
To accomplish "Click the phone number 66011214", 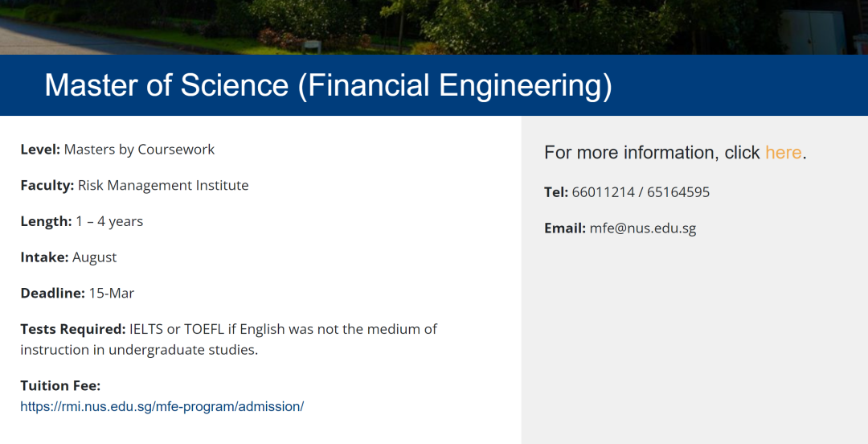I will 603,191.
